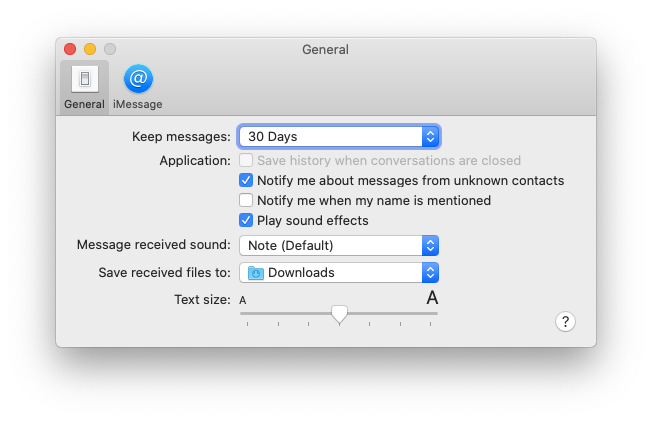
Task: Open the Keep messages 30 Days dropdown
Action: tap(338, 136)
